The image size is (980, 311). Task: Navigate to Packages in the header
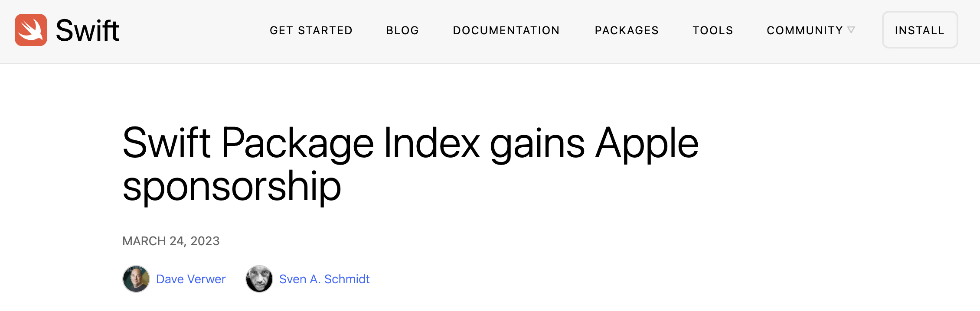[627, 30]
